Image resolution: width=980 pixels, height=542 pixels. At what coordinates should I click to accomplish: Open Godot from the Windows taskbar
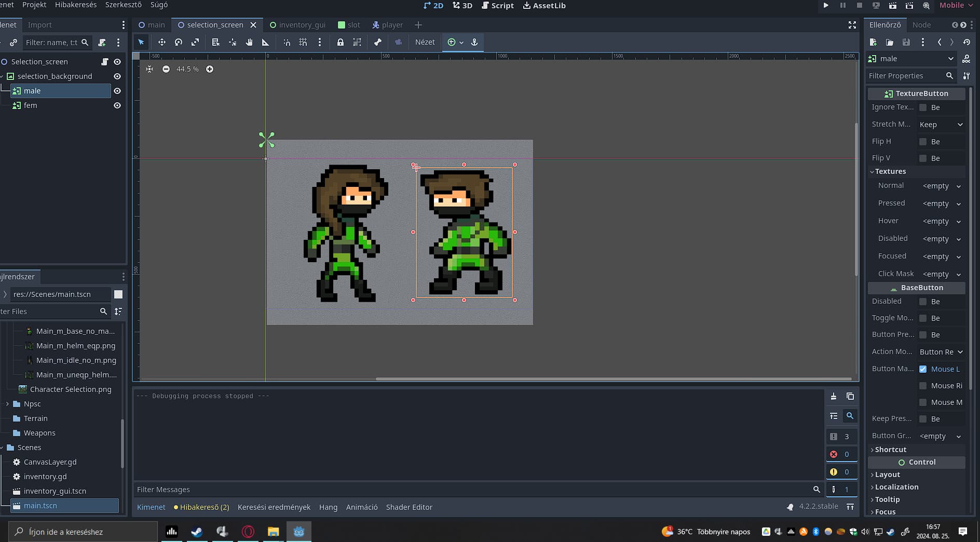298,532
